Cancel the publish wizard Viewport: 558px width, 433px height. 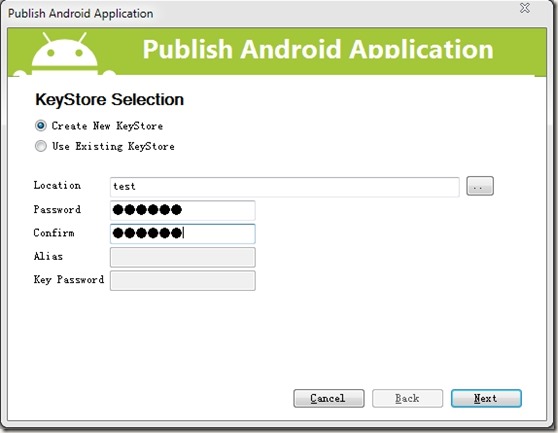pos(329,398)
